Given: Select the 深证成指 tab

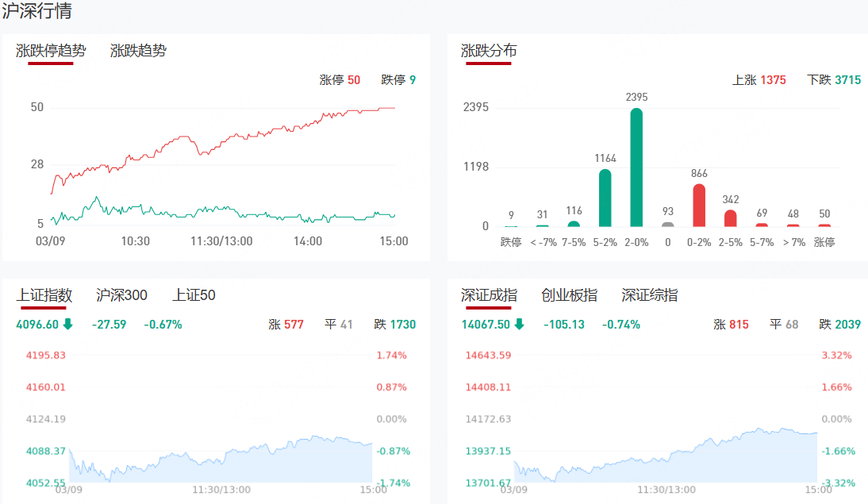Looking at the screenshot, I should 489,295.
